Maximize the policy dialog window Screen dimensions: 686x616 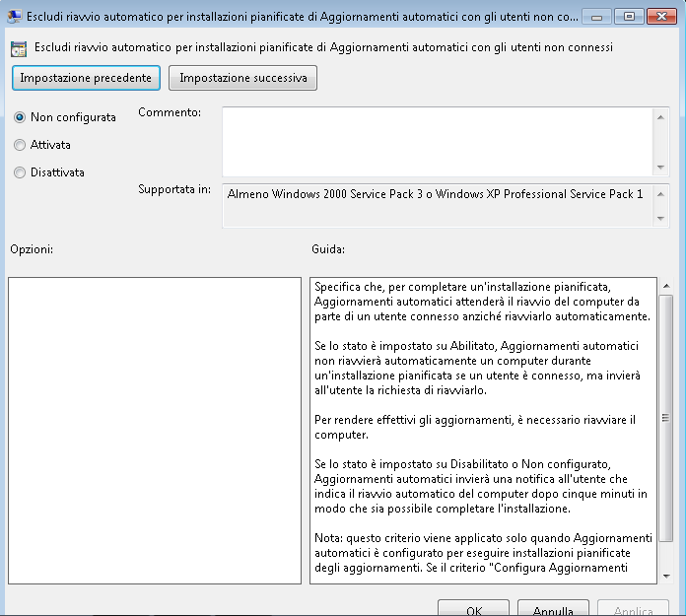point(629,17)
